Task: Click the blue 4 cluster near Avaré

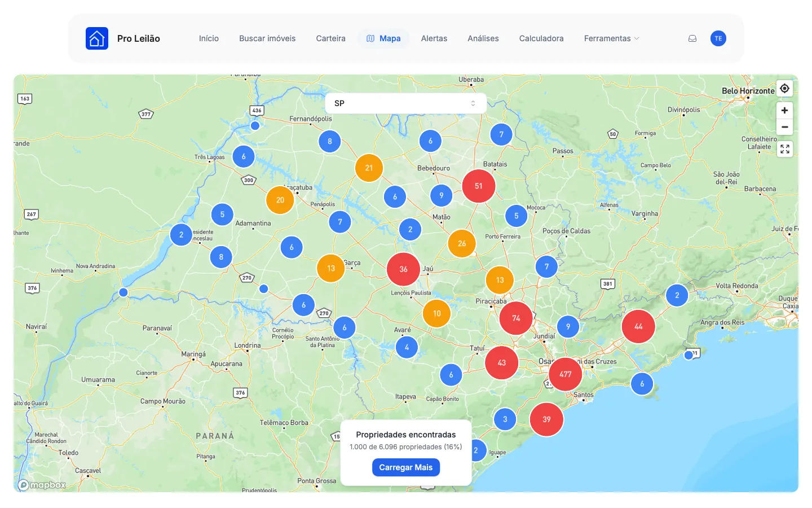Action: coord(407,347)
